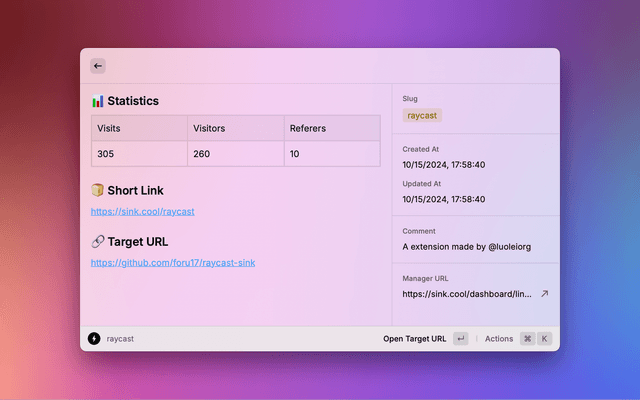Viewport: 640px width, 400px height.
Task: Open the Actions menu
Action: 499,339
